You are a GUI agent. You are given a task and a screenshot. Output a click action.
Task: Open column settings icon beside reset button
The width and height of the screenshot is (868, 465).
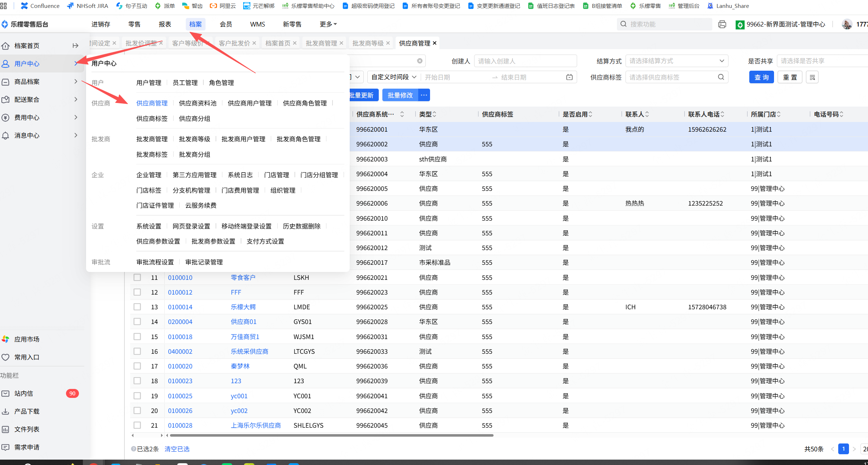coord(812,77)
